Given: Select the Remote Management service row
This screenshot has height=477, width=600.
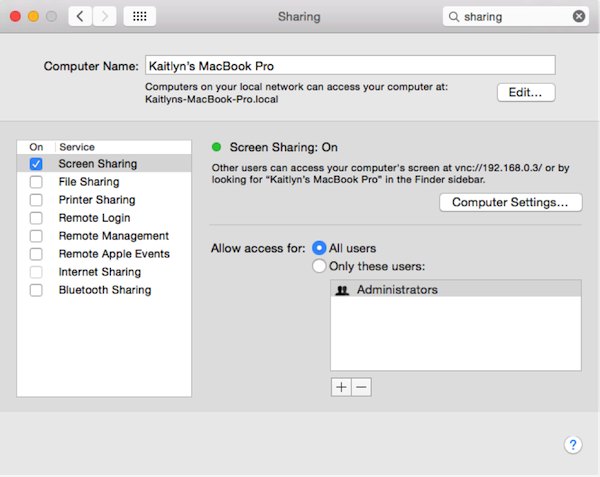Looking at the screenshot, I should click(x=104, y=236).
